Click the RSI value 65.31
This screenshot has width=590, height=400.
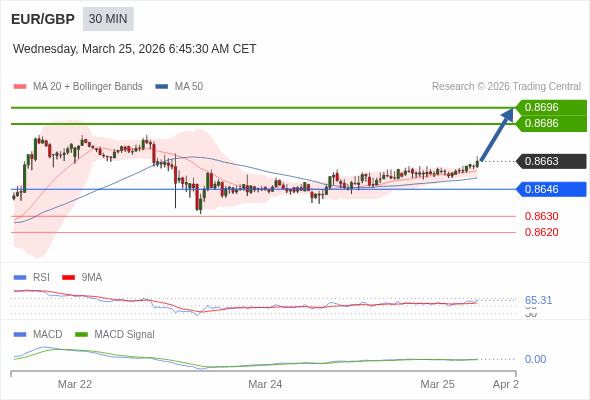pyautogui.click(x=538, y=300)
